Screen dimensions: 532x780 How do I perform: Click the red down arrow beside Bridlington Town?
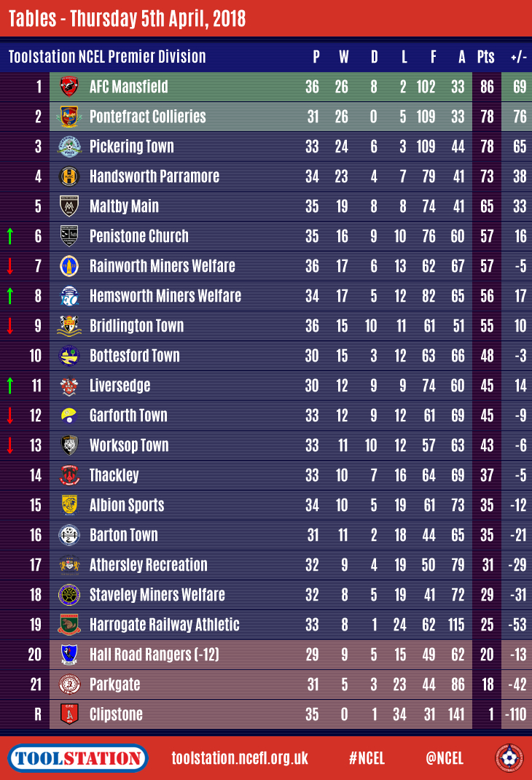click(10, 326)
